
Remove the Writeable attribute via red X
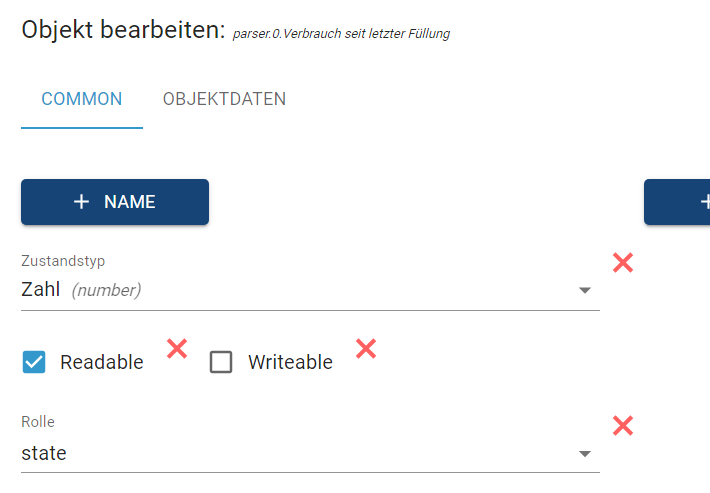(366, 348)
